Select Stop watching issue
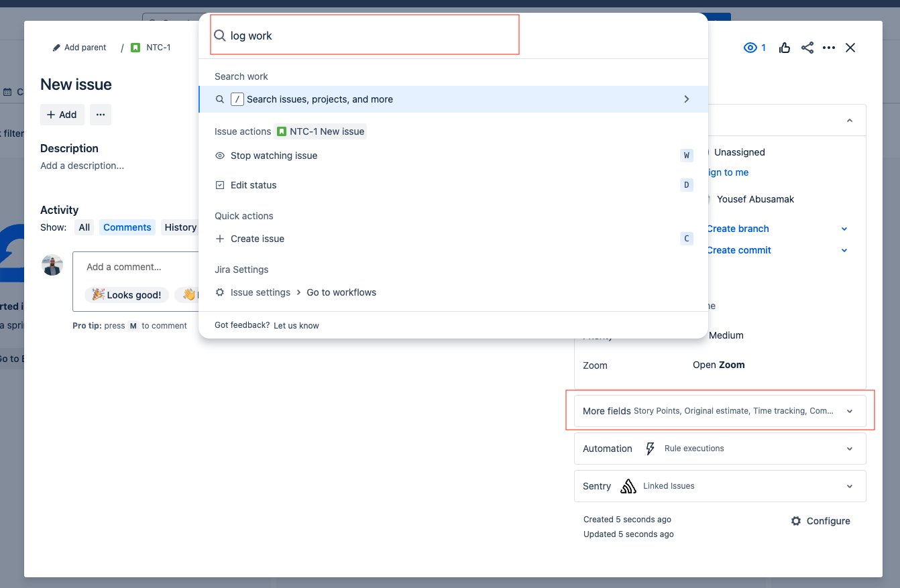The image size is (900, 588). (273, 155)
